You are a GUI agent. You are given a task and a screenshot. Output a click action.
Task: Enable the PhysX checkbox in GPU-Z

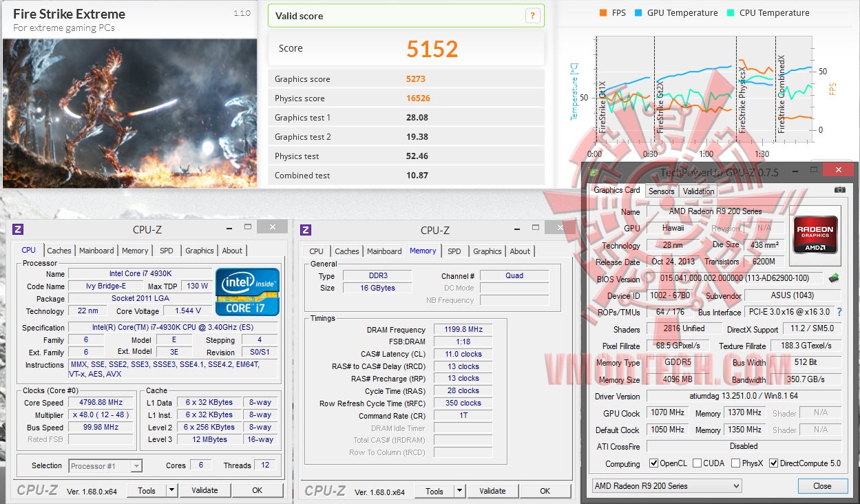[x=735, y=463]
